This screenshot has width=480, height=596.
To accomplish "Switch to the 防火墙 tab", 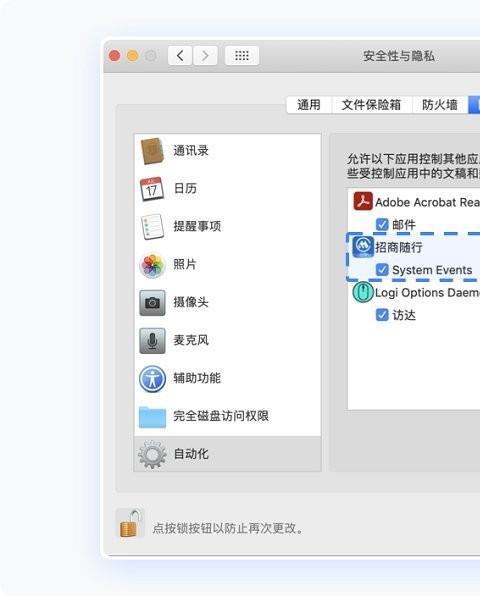I will [x=440, y=105].
